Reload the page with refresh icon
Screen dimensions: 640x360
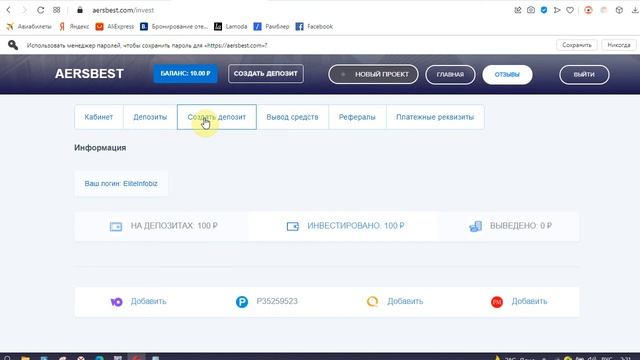40,10
